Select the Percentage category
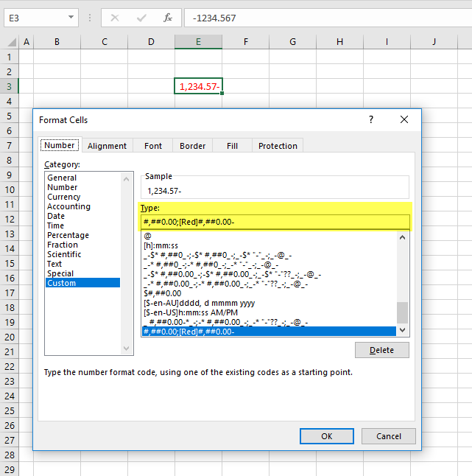Image resolution: width=472 pixels, height=476 pixels. point(68,235)
